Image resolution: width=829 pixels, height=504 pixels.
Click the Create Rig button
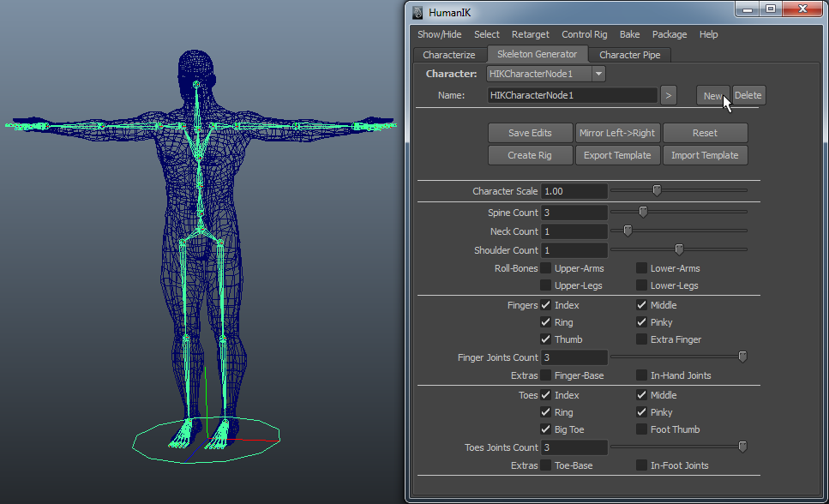529,155
